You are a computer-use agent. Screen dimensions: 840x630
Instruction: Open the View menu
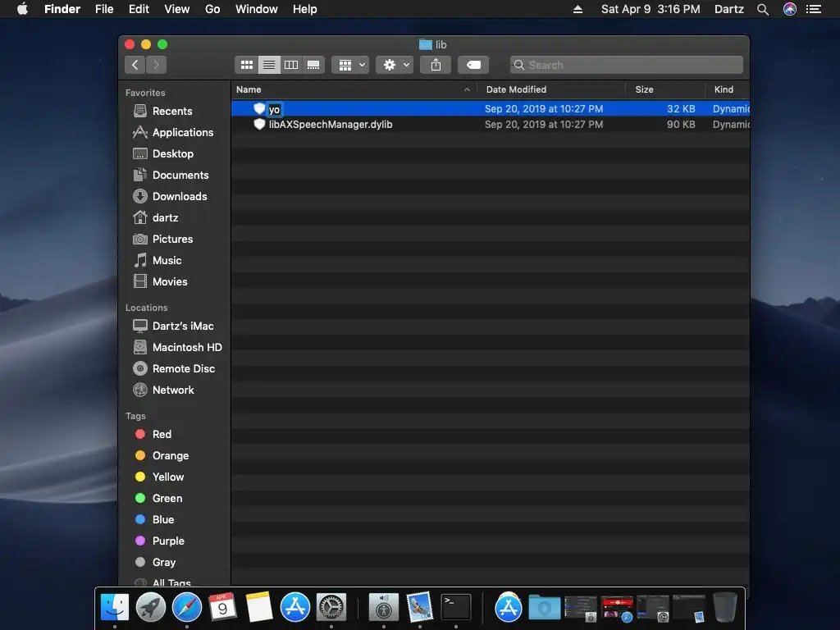click(177, 9)
